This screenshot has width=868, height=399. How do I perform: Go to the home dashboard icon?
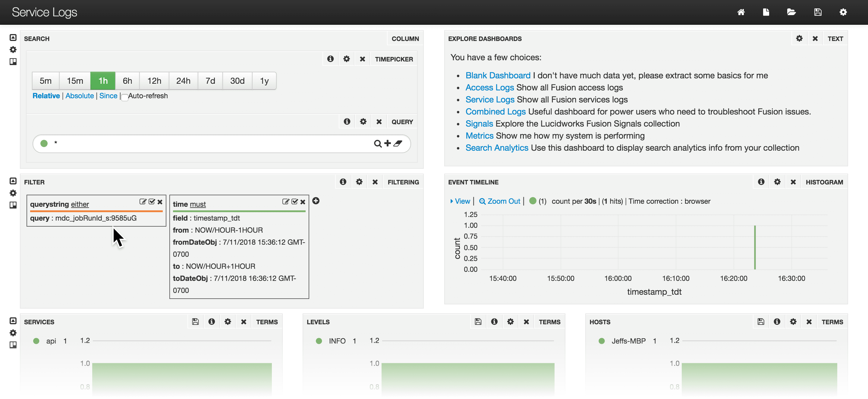click(741, 12)
